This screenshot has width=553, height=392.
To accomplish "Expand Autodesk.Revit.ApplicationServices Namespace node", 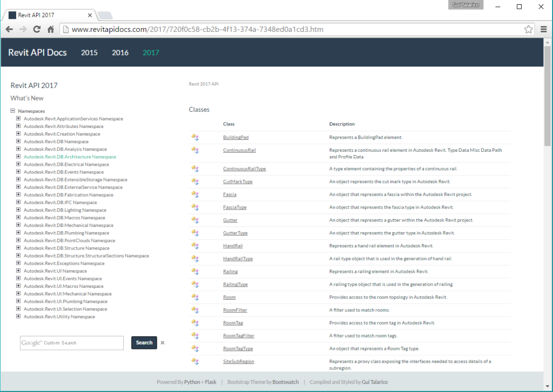I will (x=18, y=118).
